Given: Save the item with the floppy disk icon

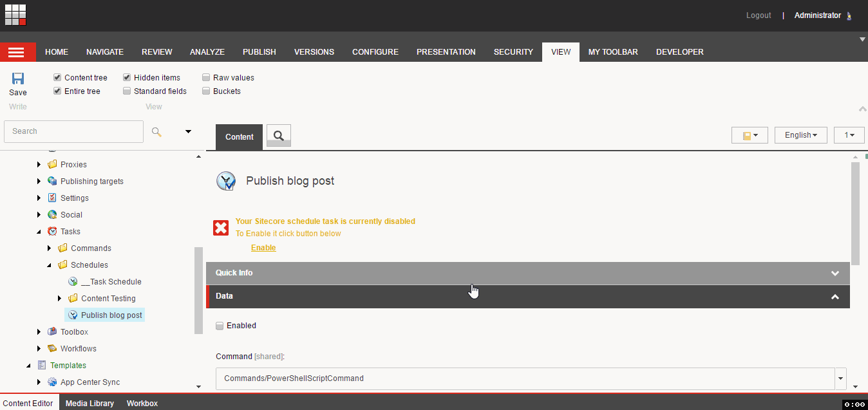Looking at the screenshot, I should pyautogui.click(x=18, y=79).
